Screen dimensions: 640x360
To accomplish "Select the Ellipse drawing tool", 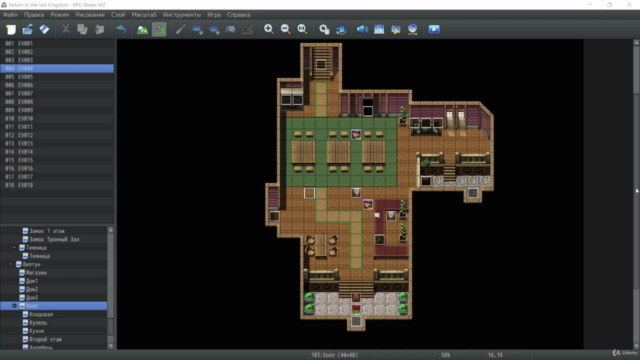I will pyautogui.click(x=214, y=29).
